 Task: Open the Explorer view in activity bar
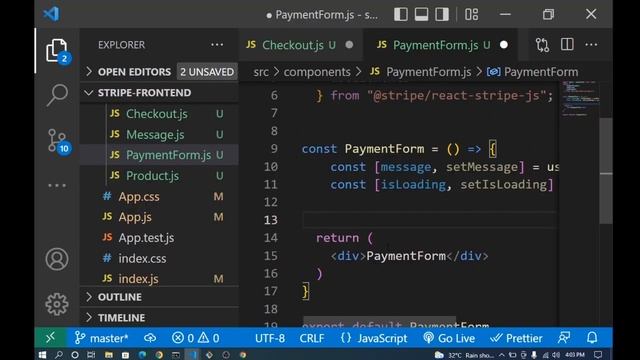57,51
